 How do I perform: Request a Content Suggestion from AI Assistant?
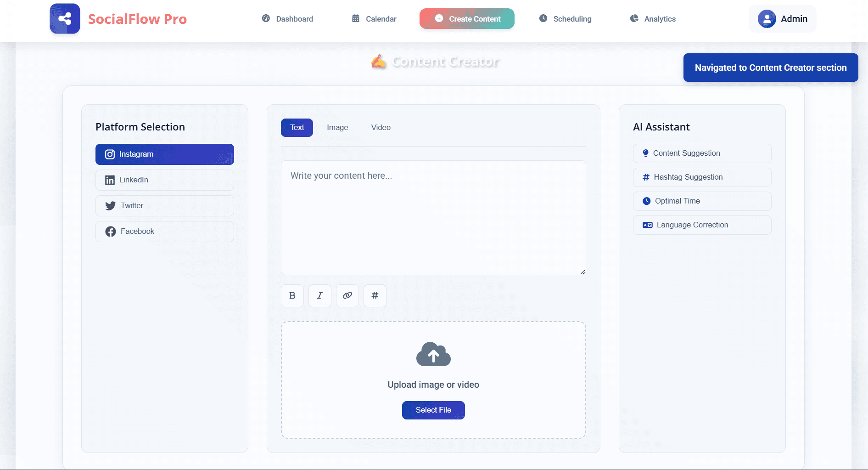(686, 153)
